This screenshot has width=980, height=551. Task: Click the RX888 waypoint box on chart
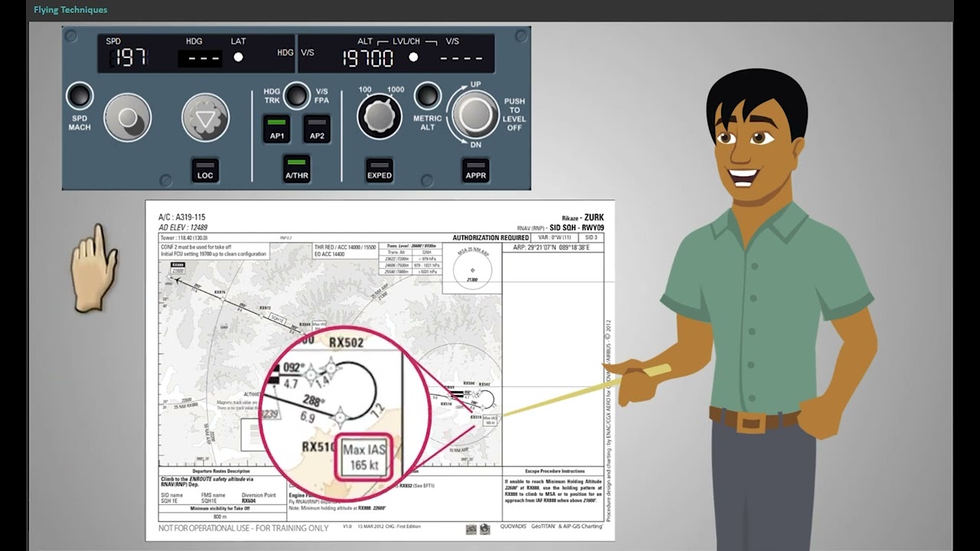pos(178,268)
